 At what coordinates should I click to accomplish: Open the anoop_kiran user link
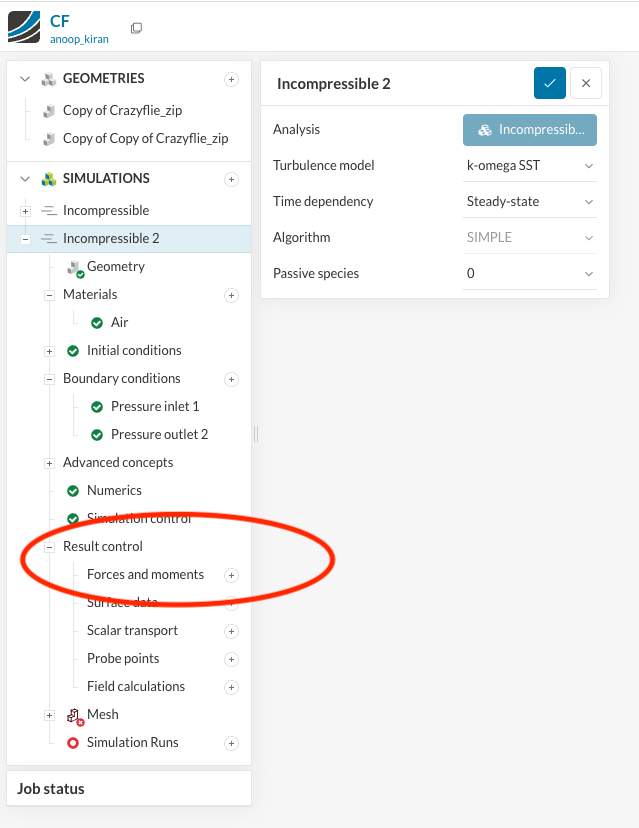pyautogui.click(x=81, y=38)
